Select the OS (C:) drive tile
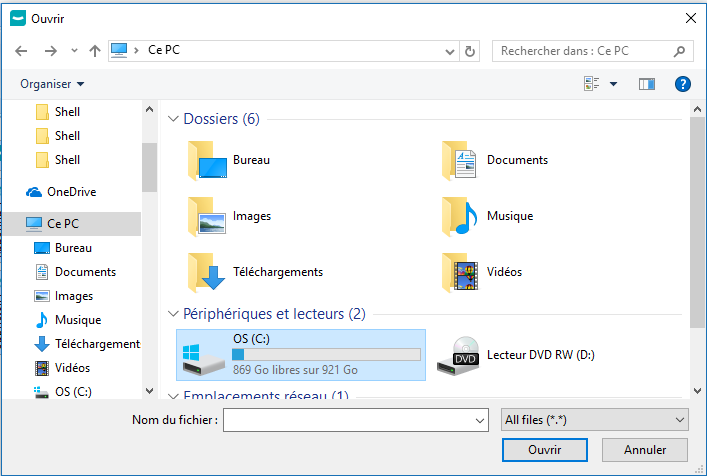Image resolution: width=707 pixels, height=476 pixels. pyautogui.click(x=300, y=355)
